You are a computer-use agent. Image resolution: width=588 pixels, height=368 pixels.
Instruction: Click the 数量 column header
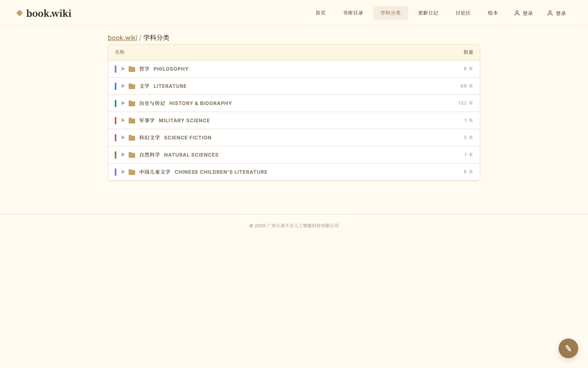pos(468,52)
